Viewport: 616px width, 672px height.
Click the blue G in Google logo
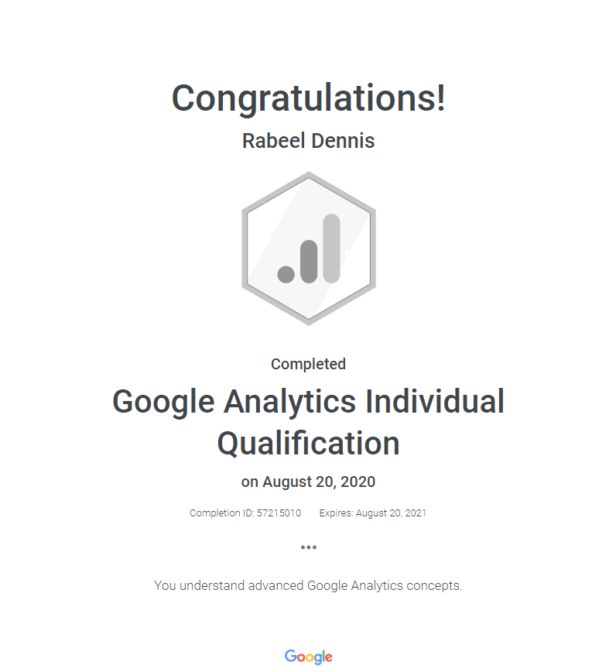tap(291, 656)
